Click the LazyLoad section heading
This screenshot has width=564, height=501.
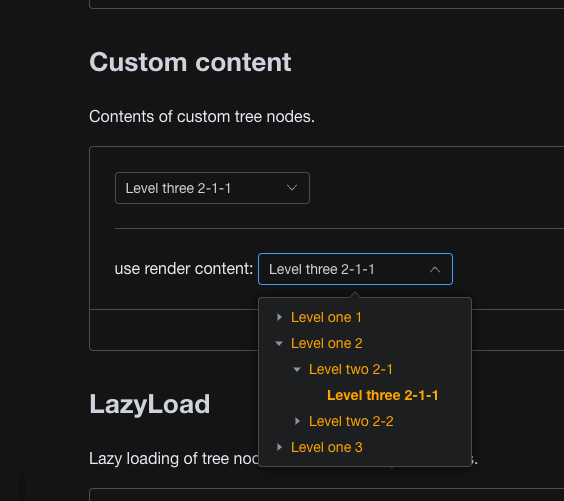tap(150, 404)
